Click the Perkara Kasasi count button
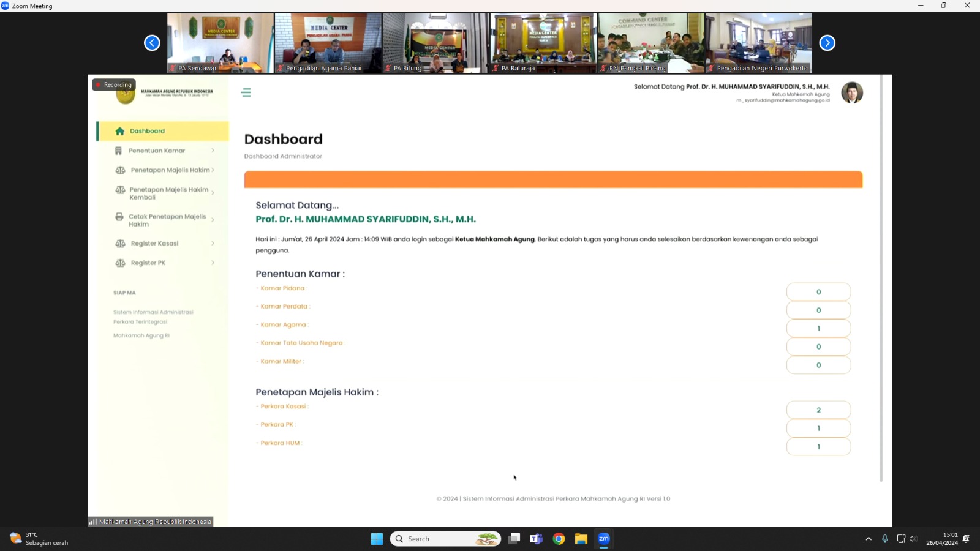The image size is (980, 551). [818, 410]
